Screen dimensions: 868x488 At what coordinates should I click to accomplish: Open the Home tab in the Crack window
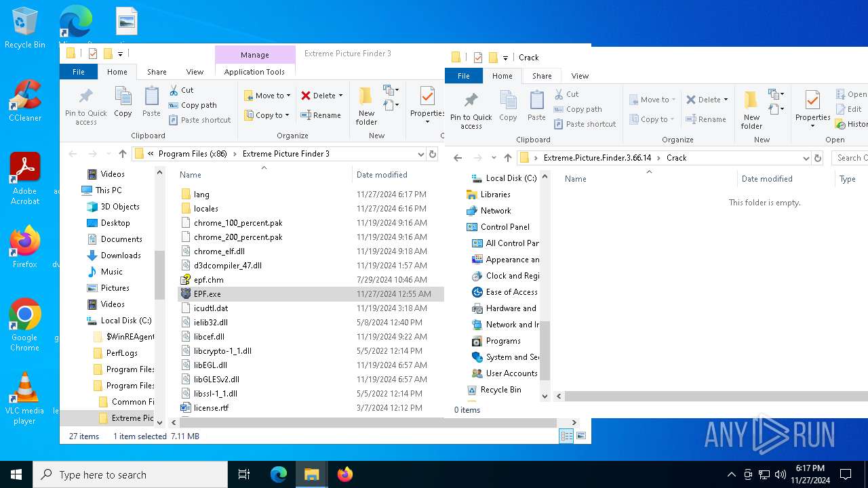click(502, 76)
